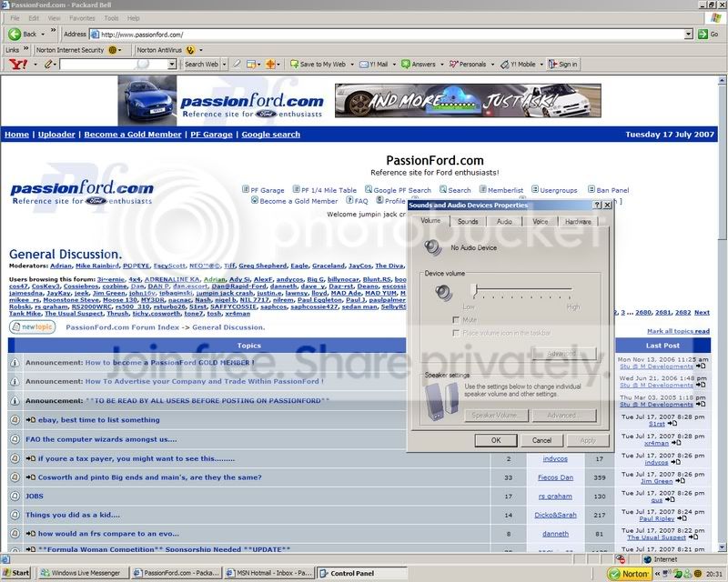Open the Yahoo search box dropdown
The height and width of the screenshot is (582, 728).
pyautogui.click(x=172, y=64)
